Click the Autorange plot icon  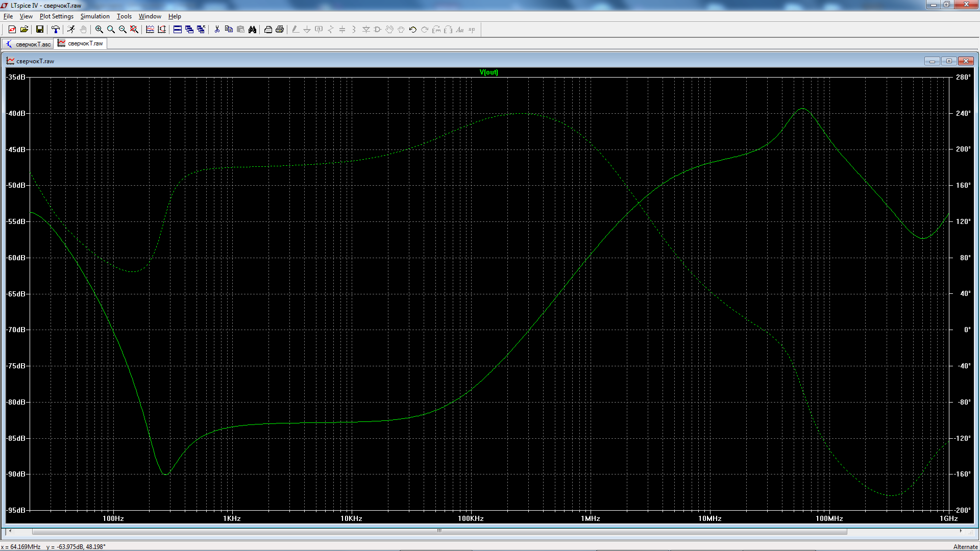[162, 30]
